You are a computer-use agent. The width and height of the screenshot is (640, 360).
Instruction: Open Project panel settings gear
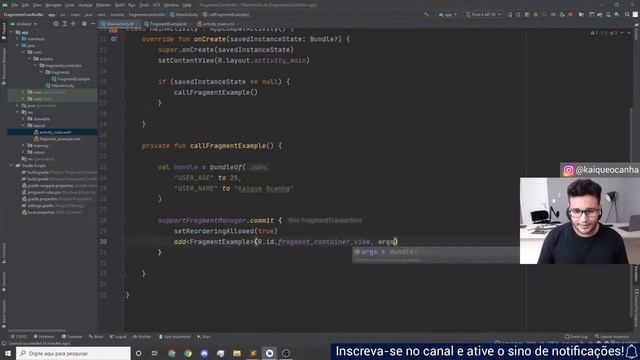(84, 24)
